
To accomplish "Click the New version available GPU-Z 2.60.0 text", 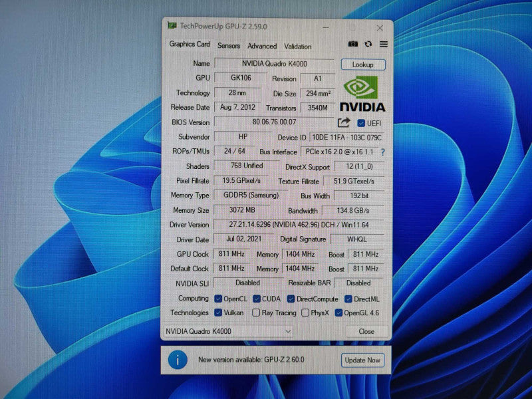I will 251,360.
